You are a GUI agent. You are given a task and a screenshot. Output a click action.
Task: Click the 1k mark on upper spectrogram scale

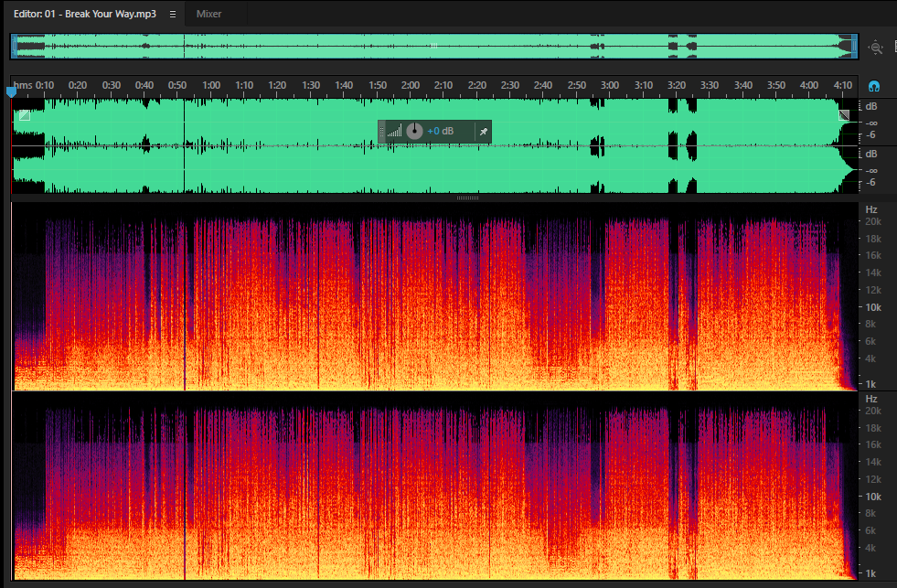870,384
